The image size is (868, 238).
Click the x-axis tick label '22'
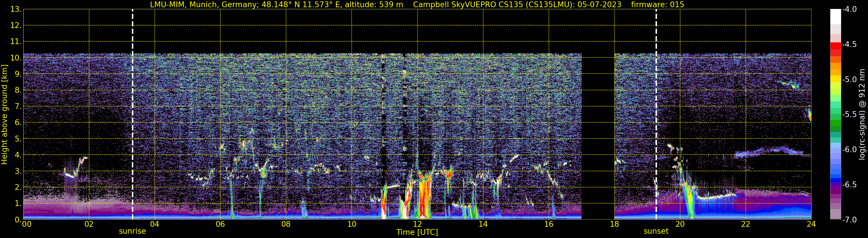click(746, 224)
